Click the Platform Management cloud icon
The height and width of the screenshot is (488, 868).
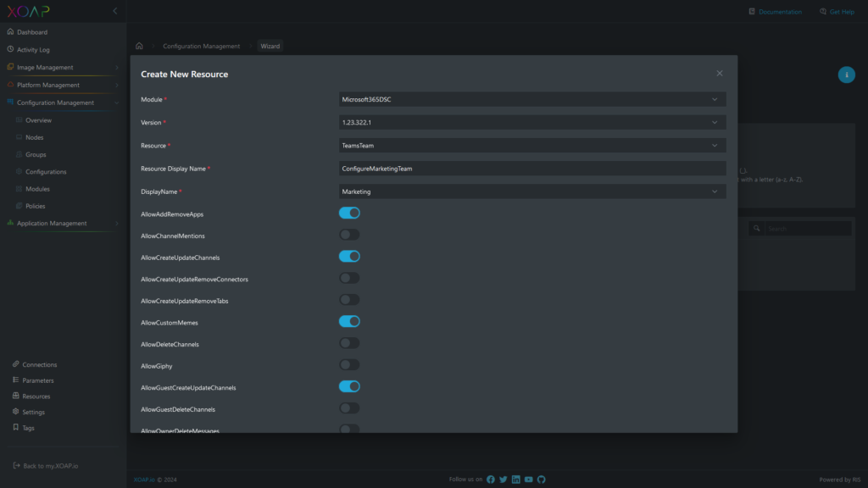pyautogui.click(x=10, y=85)
